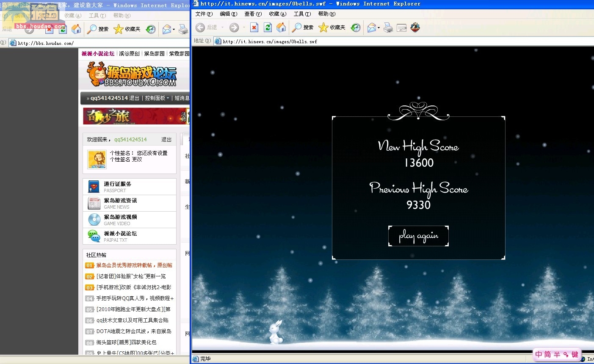Screen dimensions: 594x364
Task: Refresh the bbs.houdao.com window
Action: (x=63, y=29)
